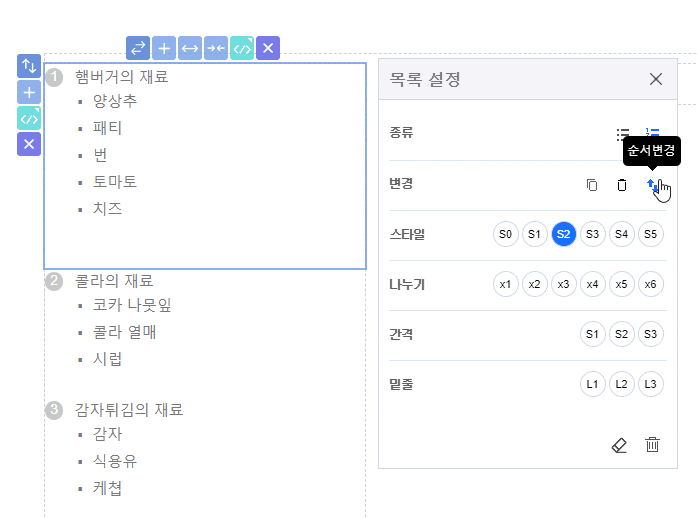The width and height of the screenshot is (697, 519).
Task: Select the bulleted list type icon
Action: (x=623, y=133)
